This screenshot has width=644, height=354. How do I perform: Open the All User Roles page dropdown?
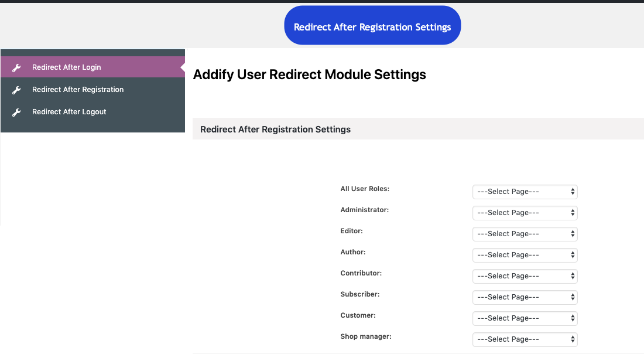tap(525, 192)
